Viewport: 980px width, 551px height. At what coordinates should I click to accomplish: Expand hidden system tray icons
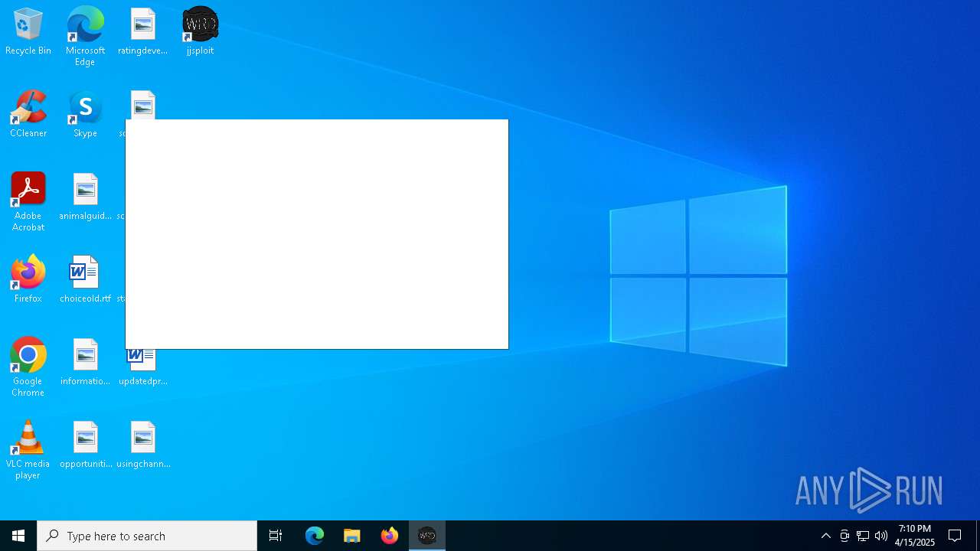826,536
